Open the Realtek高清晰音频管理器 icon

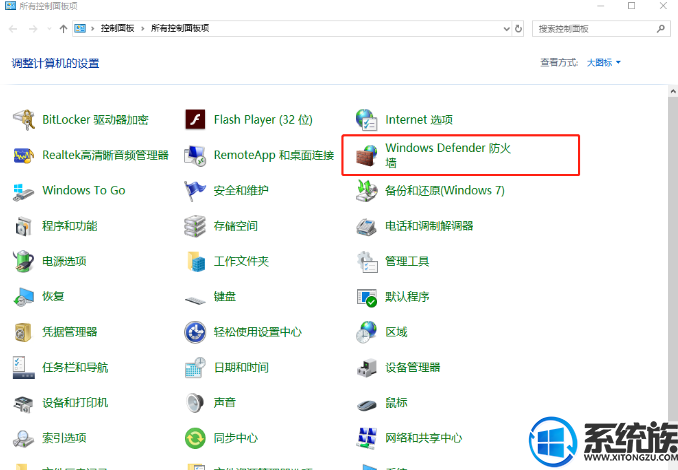point(23,155)
